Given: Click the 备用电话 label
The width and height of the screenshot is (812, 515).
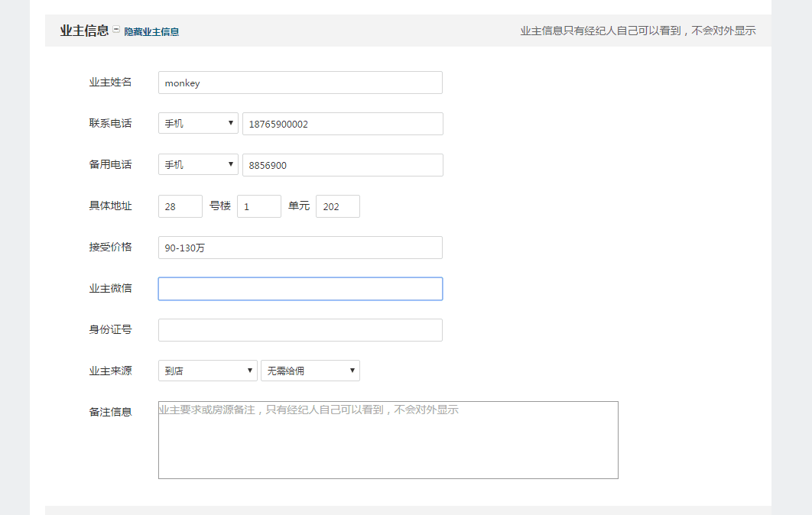Looking at the screenshot, I should coord(110,164).
